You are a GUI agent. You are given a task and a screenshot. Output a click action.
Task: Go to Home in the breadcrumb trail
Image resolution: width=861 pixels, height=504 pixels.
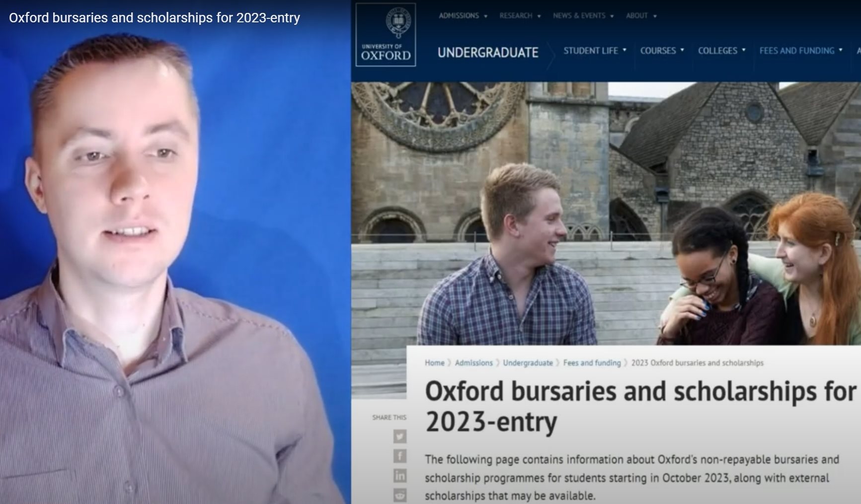[434, 363]
